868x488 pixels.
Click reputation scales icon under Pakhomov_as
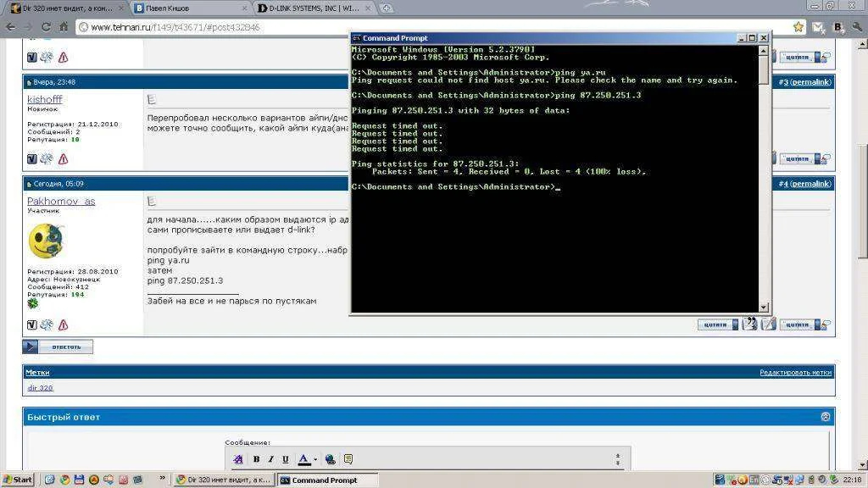(47, 324)
